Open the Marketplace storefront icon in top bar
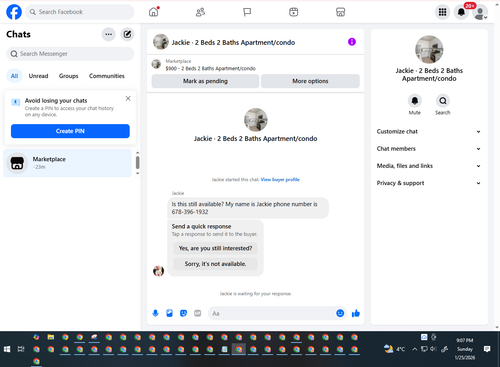 click(x=340, y=12)
